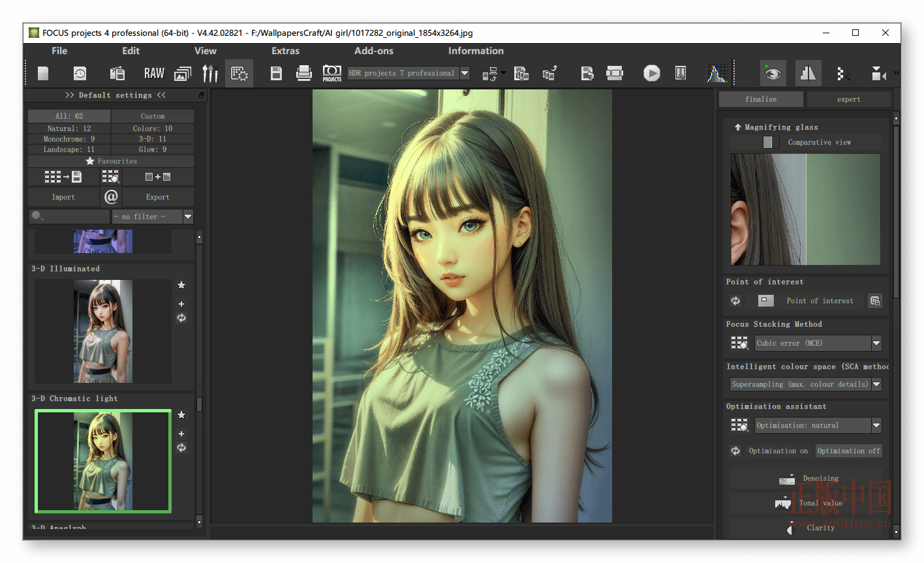Open the Extras menu

coord(285,51)
